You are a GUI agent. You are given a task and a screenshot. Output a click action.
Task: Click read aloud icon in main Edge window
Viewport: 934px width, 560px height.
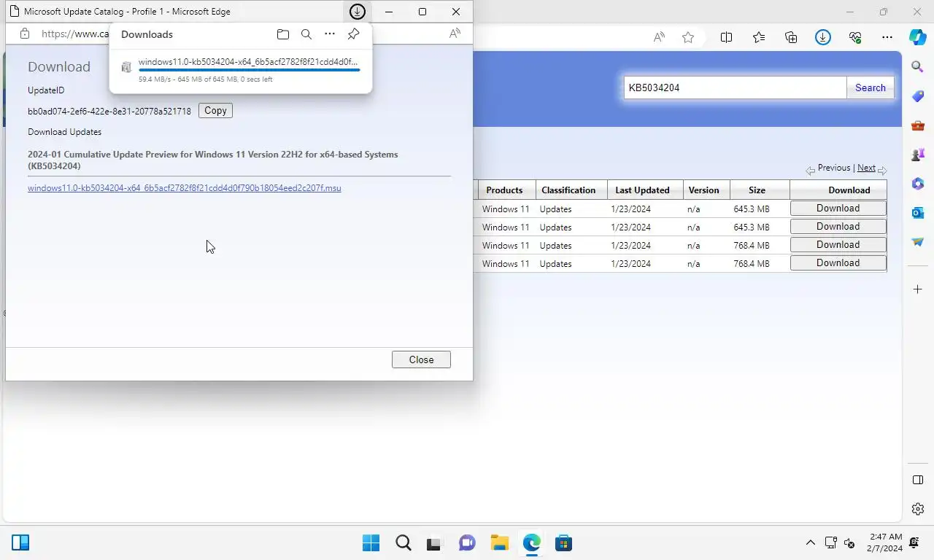click(x=659, y=37)
